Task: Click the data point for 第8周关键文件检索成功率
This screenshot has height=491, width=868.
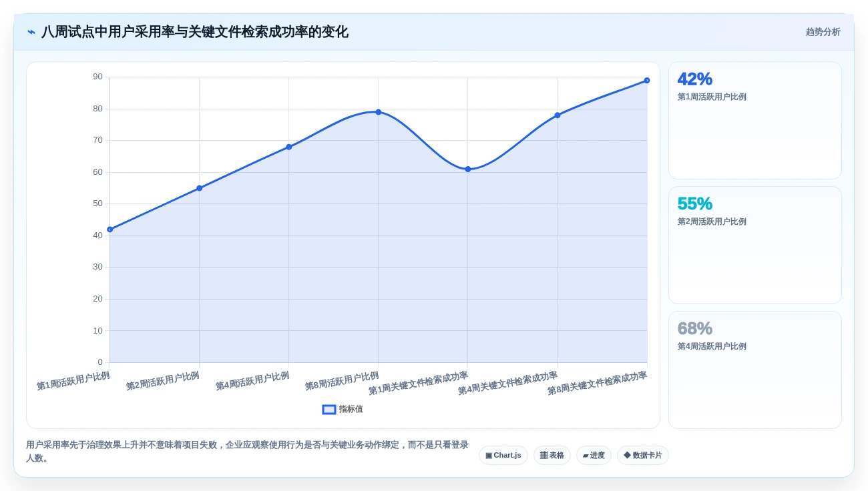Action: (646, 81)
